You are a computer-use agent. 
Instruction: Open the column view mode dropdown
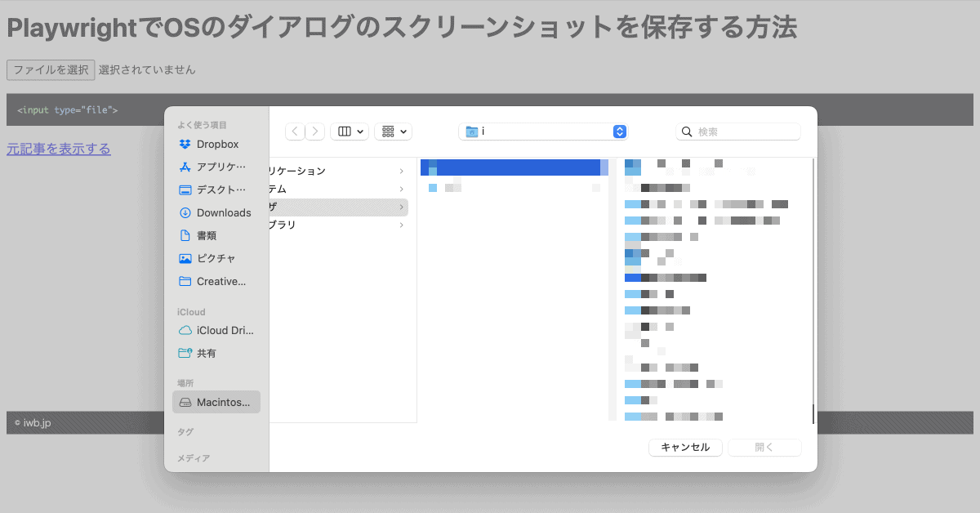(x=350, y=132)
